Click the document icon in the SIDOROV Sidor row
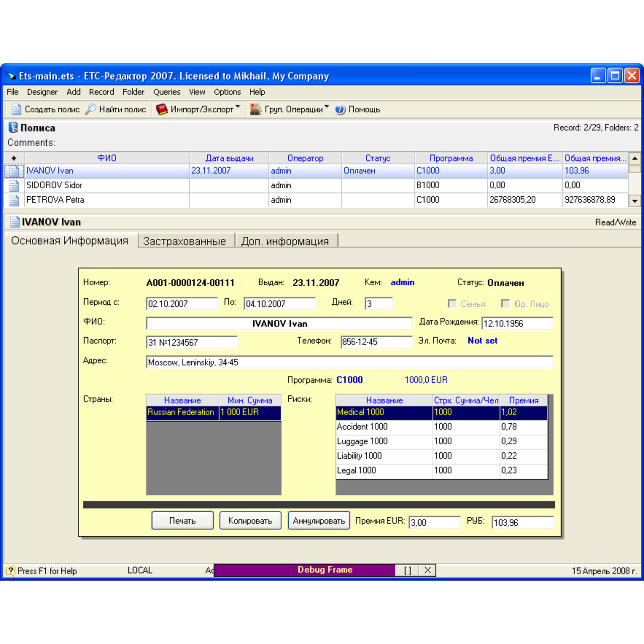Viewport: 644px width, 644px height. 14,186
